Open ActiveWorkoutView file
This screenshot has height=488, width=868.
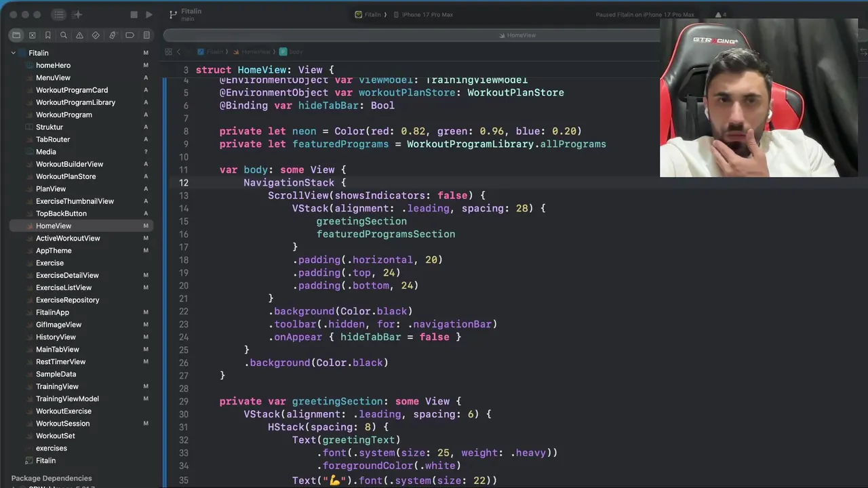tap(68, 238)
